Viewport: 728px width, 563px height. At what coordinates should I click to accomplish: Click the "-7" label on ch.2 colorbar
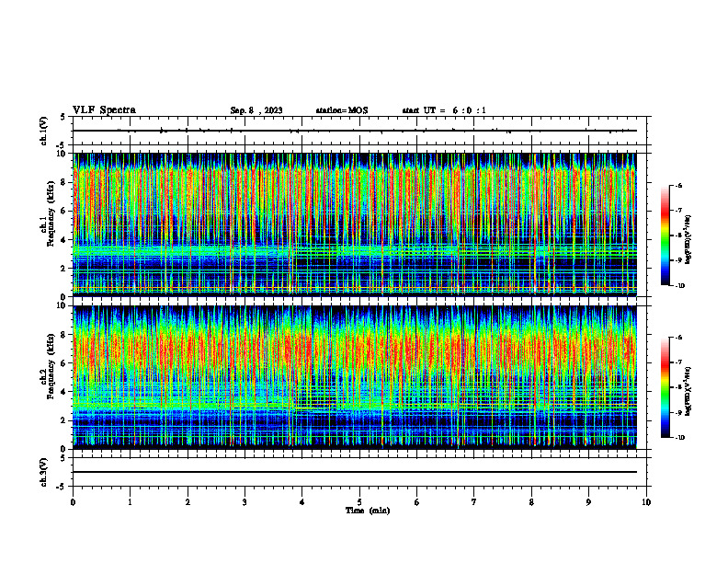pos(678,362)
